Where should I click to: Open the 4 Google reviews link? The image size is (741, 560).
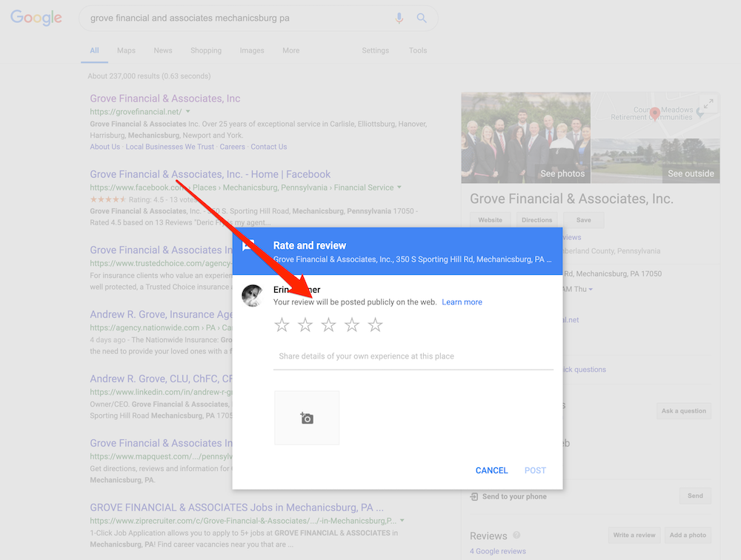498,551
